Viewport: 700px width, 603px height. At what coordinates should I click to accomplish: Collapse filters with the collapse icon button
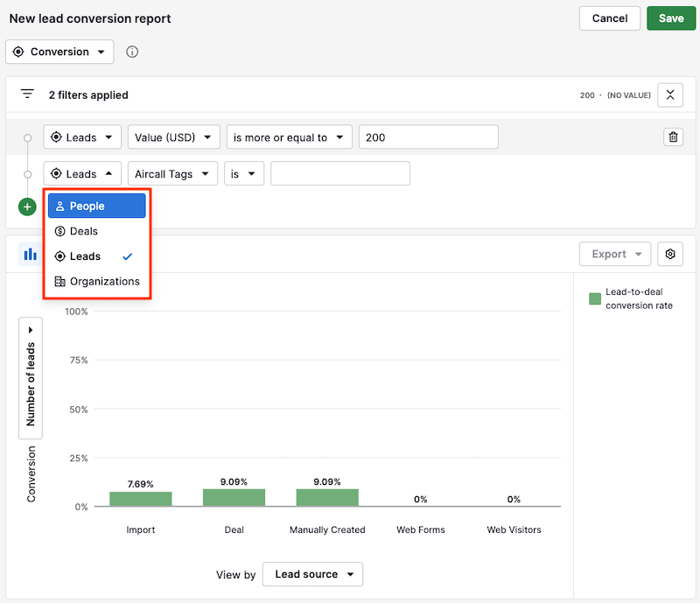(x=670, y=95)
